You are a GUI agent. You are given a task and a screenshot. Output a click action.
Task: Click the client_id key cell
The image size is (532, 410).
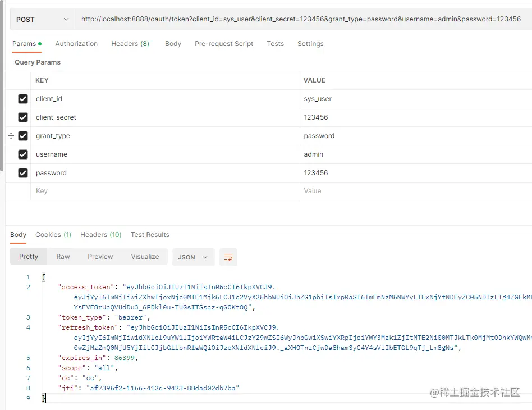(x=164, y=99)
